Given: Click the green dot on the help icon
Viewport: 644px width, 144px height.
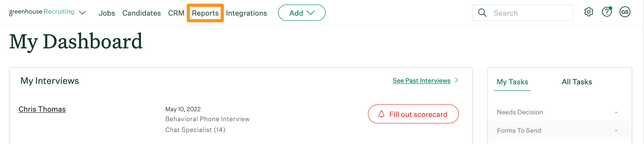Looking at the screenshot, I should [611, 8].
